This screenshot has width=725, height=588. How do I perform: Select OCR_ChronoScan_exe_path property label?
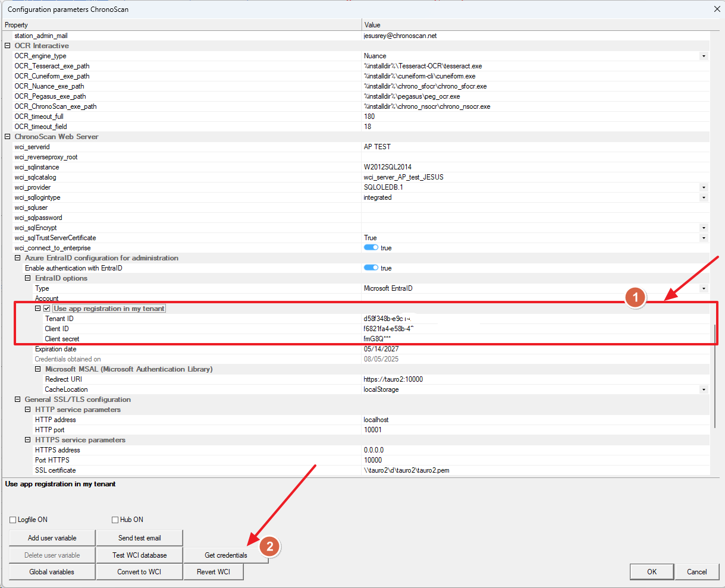[x=56, y=106]
